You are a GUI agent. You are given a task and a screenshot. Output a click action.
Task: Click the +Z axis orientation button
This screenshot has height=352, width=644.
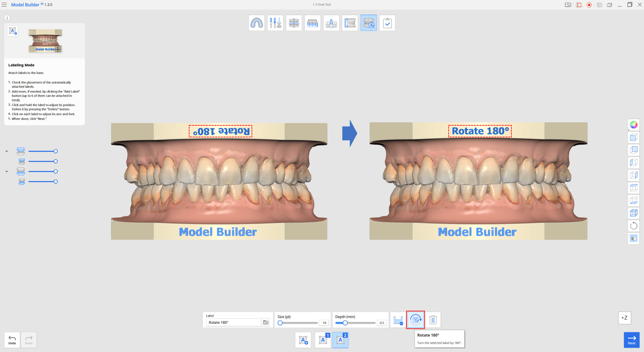(624, 318)
